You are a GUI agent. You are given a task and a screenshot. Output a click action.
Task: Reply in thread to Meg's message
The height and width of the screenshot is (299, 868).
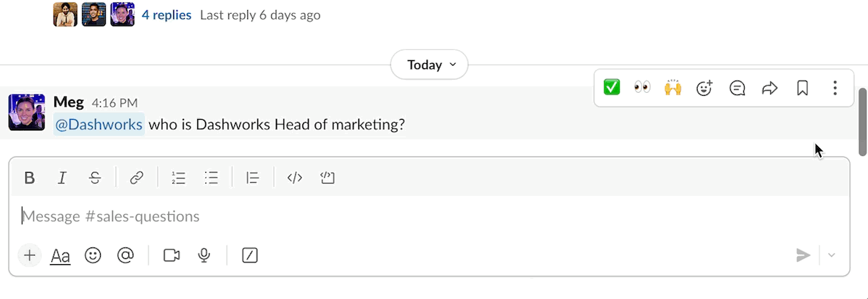(x=737, y=88)
